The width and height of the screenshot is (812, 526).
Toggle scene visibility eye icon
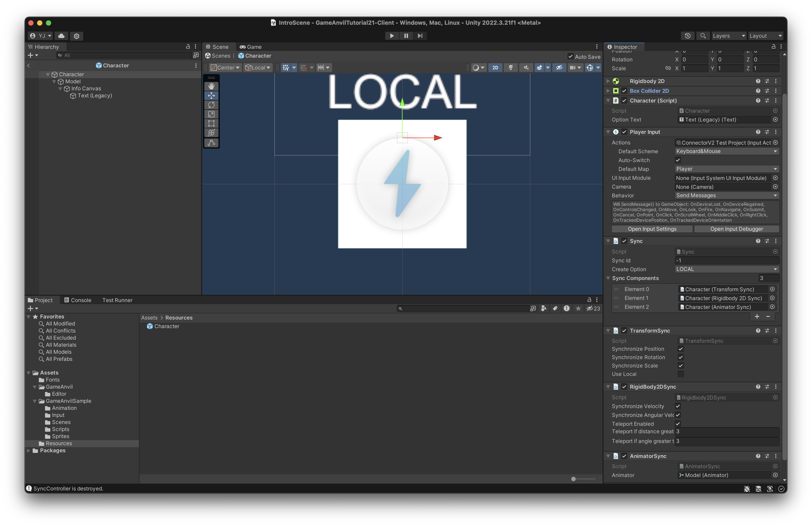pyautogui.click(x=559, y=68)
